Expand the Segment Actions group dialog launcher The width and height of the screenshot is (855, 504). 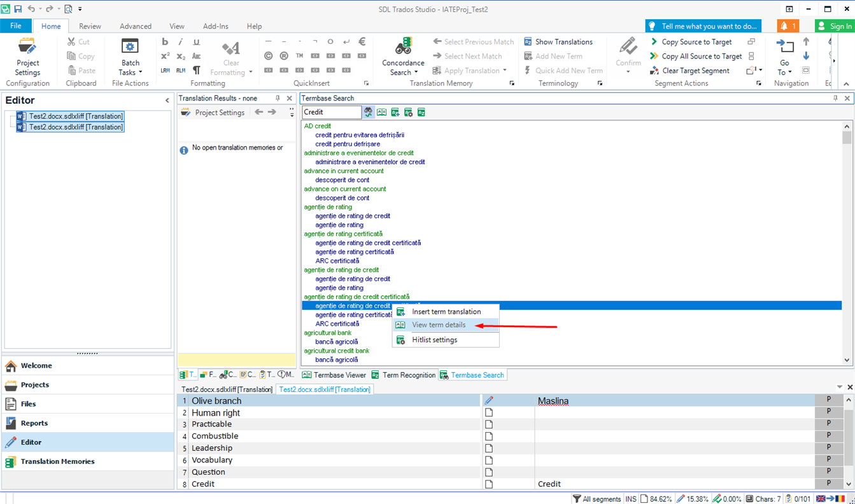[x=759, y=83]
